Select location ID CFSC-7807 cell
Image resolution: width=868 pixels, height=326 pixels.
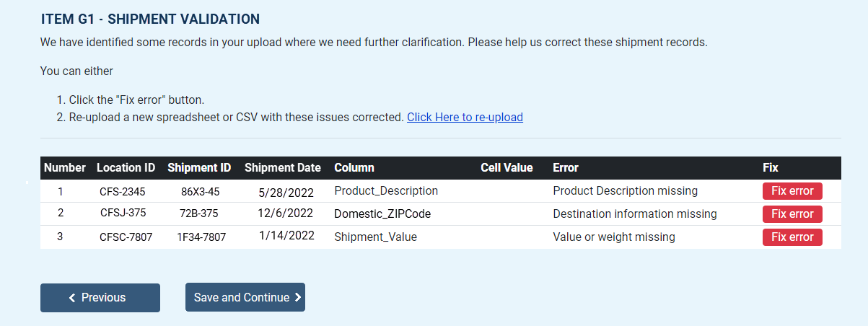pyautogui.click(x=126, y=237)
